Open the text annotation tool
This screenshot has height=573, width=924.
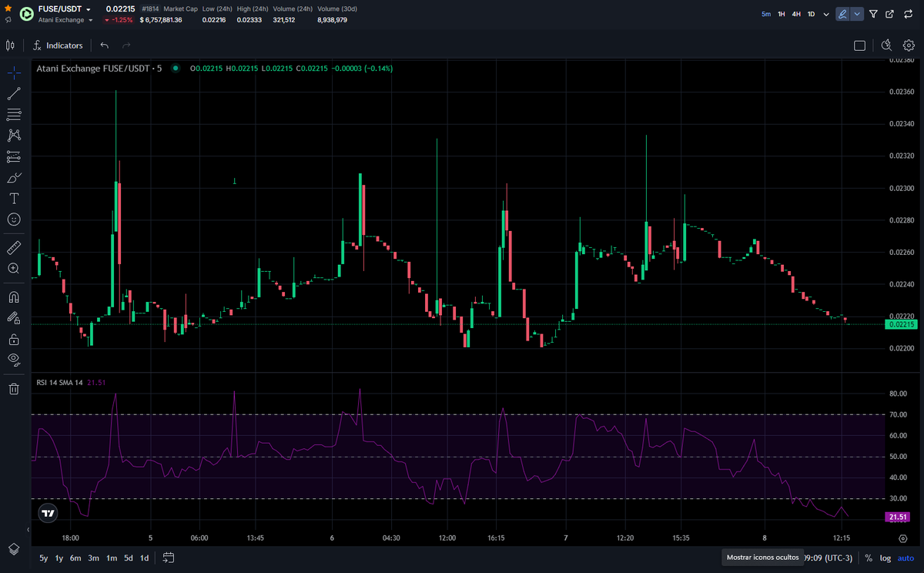point(13,198)
